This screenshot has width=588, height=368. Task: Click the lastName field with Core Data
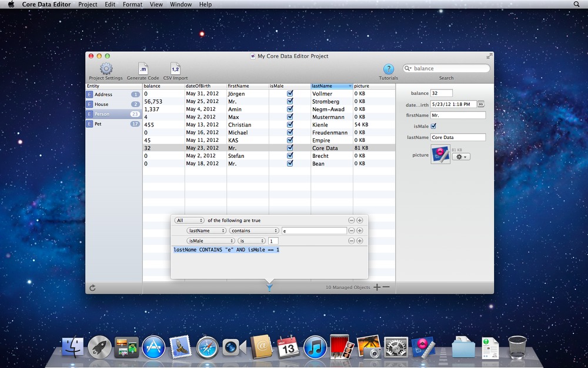tap(458, 137)
